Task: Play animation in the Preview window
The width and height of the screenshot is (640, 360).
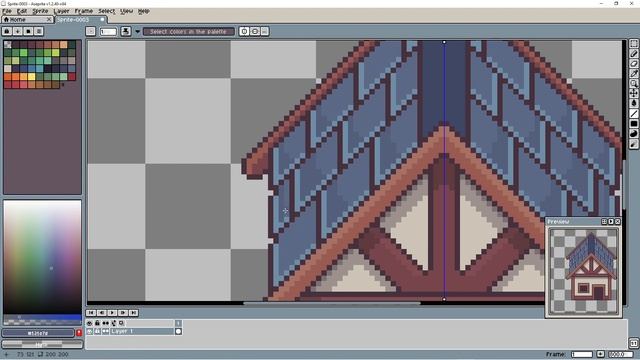Action: pos(611,221)
